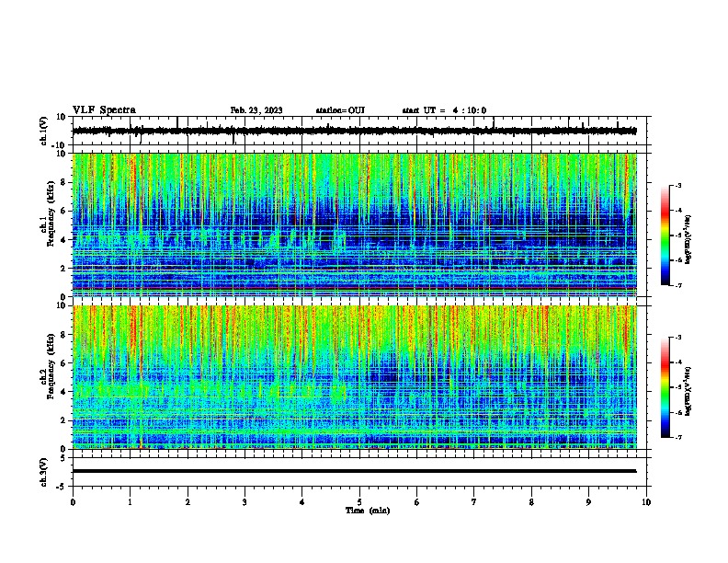Screen dimensions: 728x563
Task: Click the date text "Feb. 23, 2023"
Action: click(256, 110)
